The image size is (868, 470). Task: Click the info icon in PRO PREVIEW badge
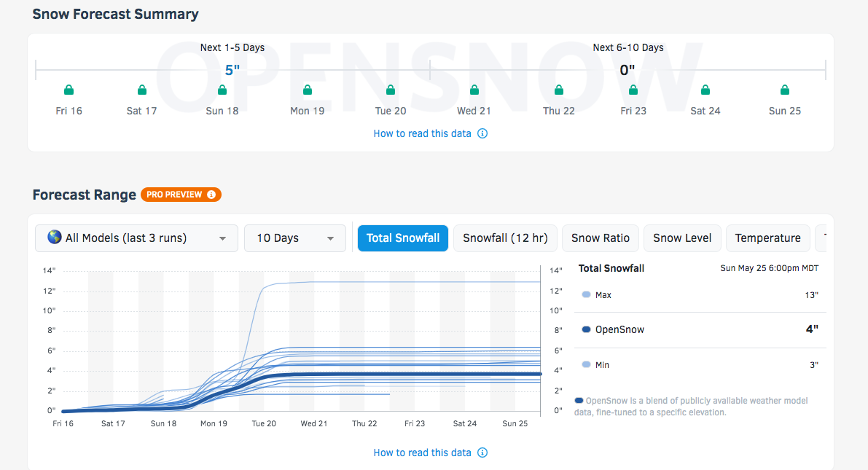pyautogui.click(x=211, y=195)
